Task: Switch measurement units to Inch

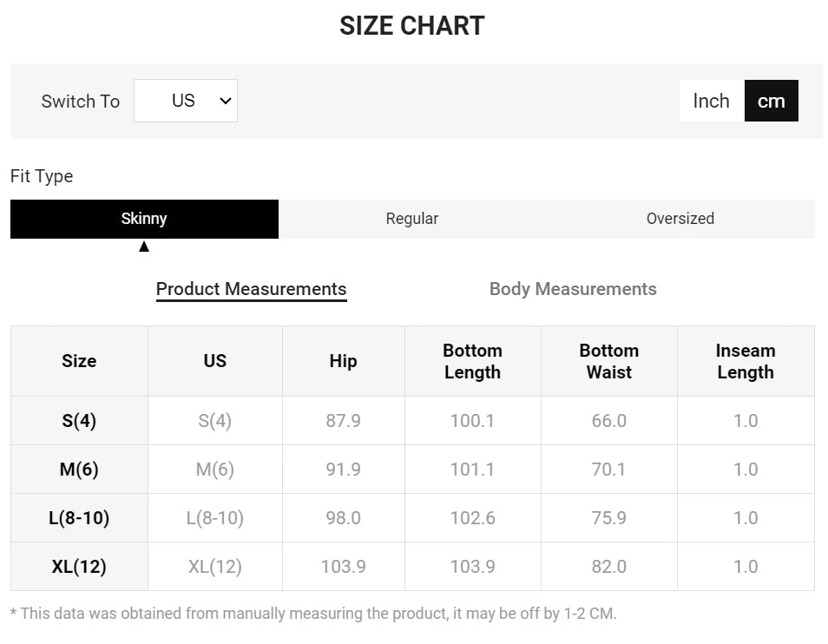Action: [710, 100]
